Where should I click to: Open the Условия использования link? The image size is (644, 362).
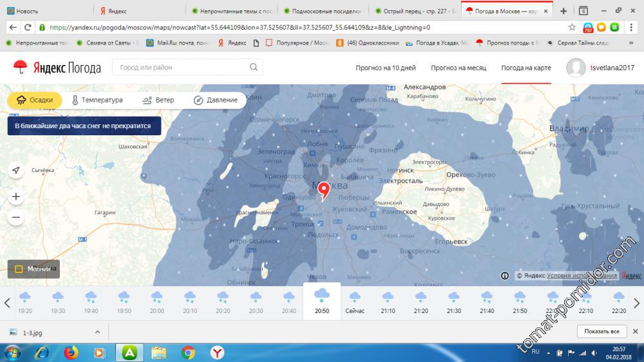[x=582, y=276]
